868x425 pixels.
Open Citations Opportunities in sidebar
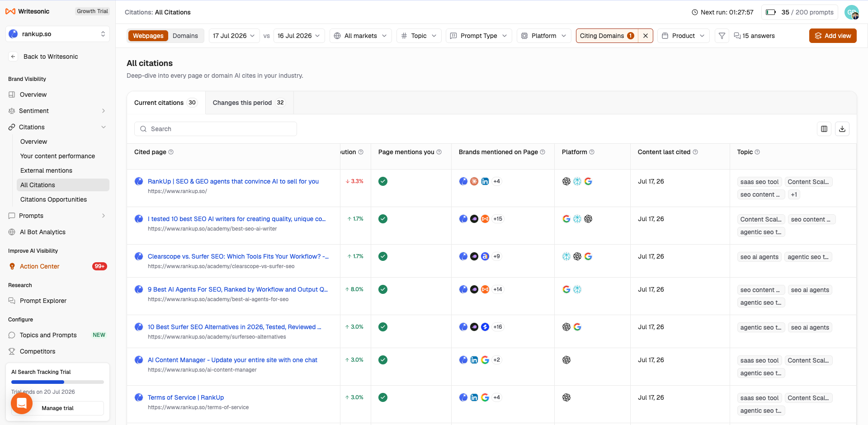coord(53,199)
